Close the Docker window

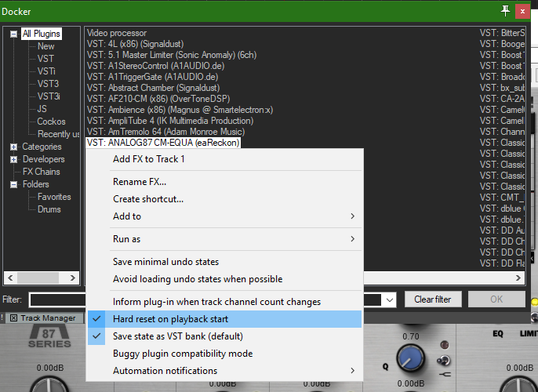coord(522,11)
